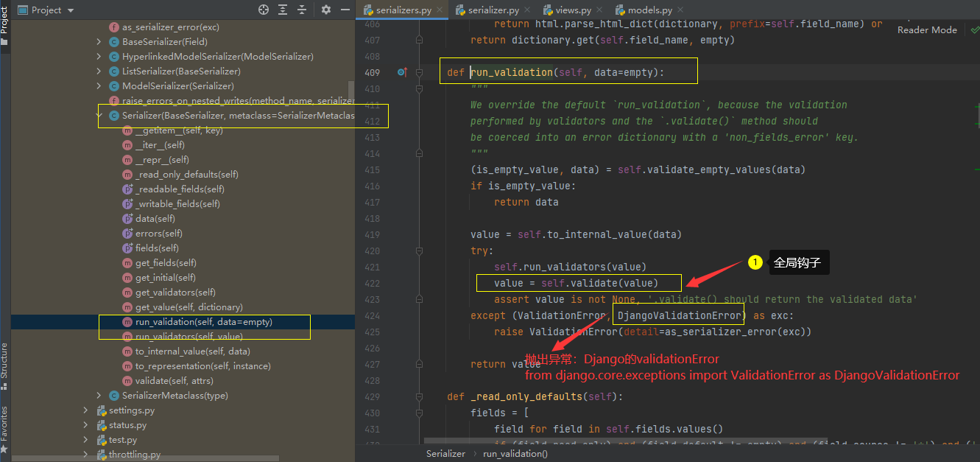980x462 pixels.
Task: Click line number 422 in gutter
Action: 371,283
